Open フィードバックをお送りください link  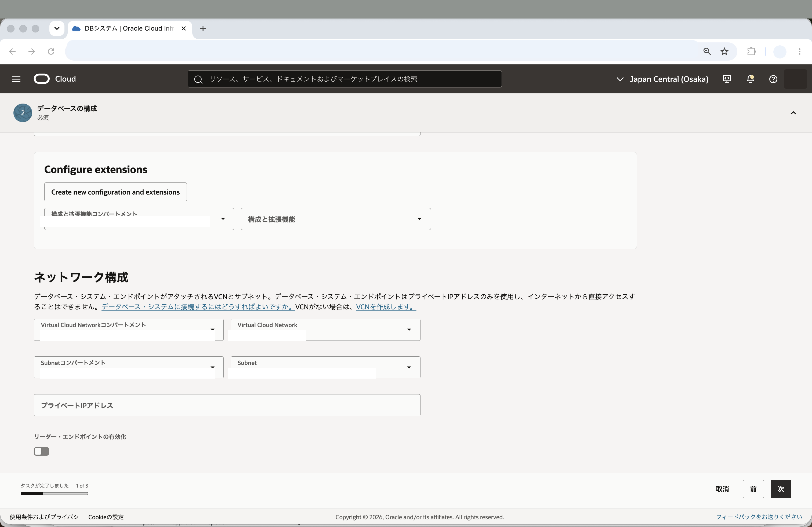[x=759, y=517]
